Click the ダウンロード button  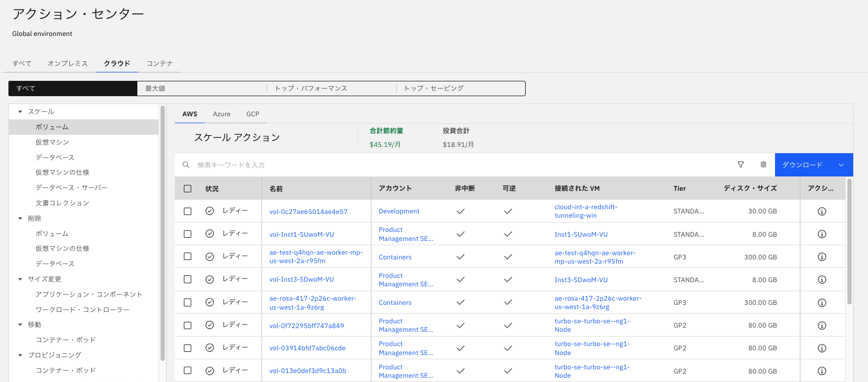click(802, 165)
